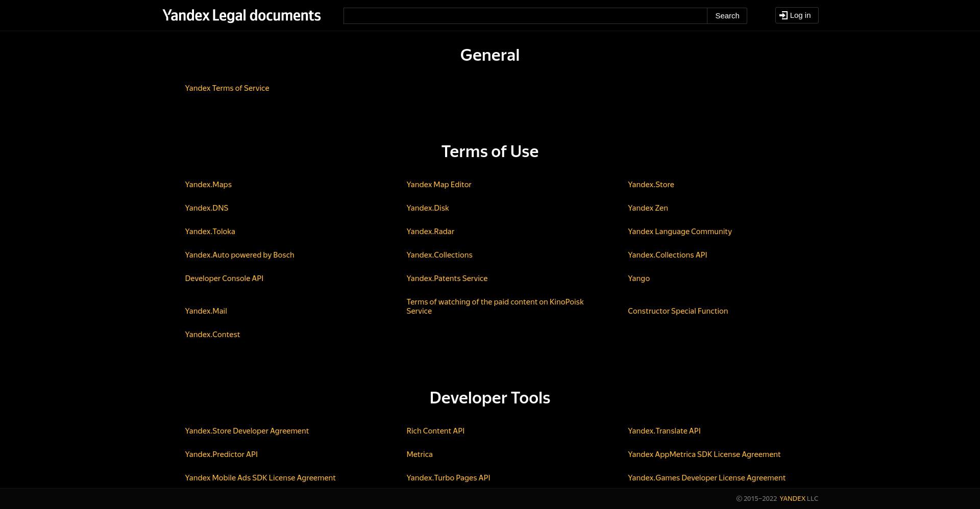Open Yandex.Toloka terms link
This screenshot has width=980, height=509.
tap(210, 232)
